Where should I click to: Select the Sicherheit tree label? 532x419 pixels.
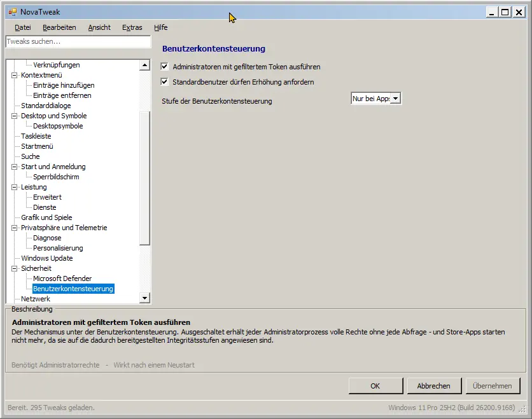(36, 268)
